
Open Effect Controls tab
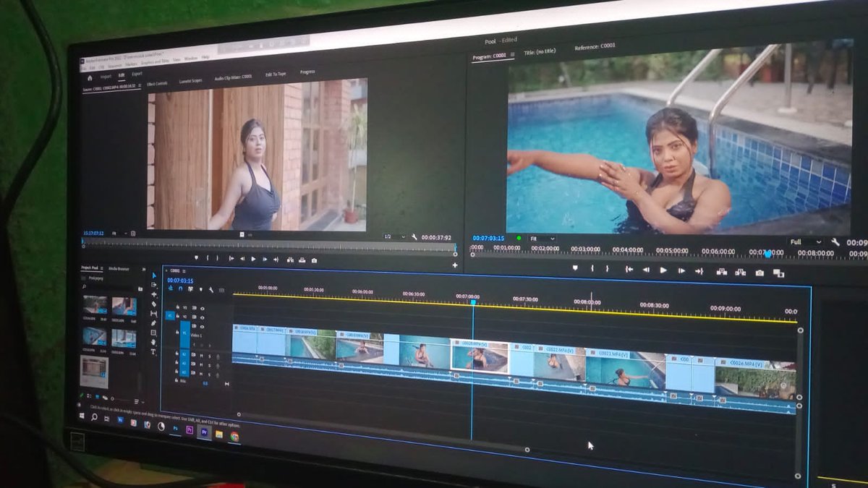pos(157,84)
